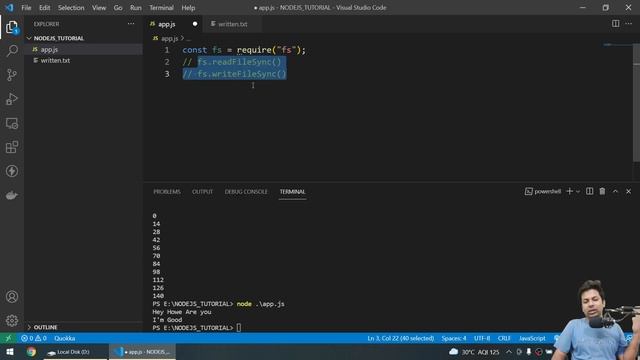Change the encoding via UTF-8

[x=482, y=338]
